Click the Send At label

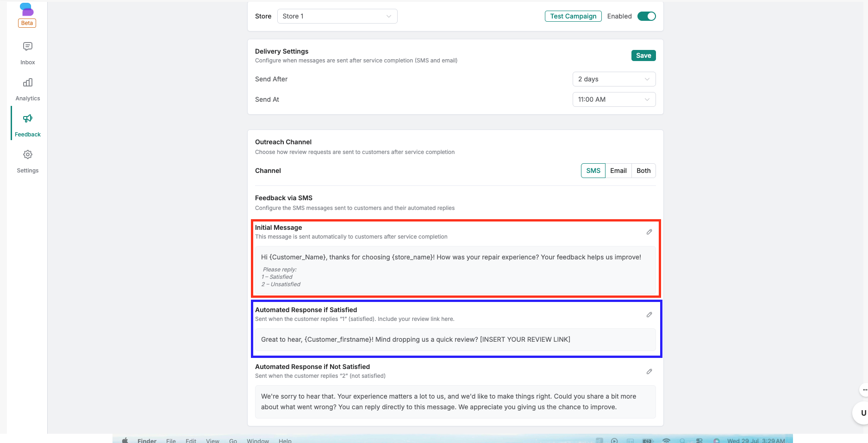tap(267, 99)
